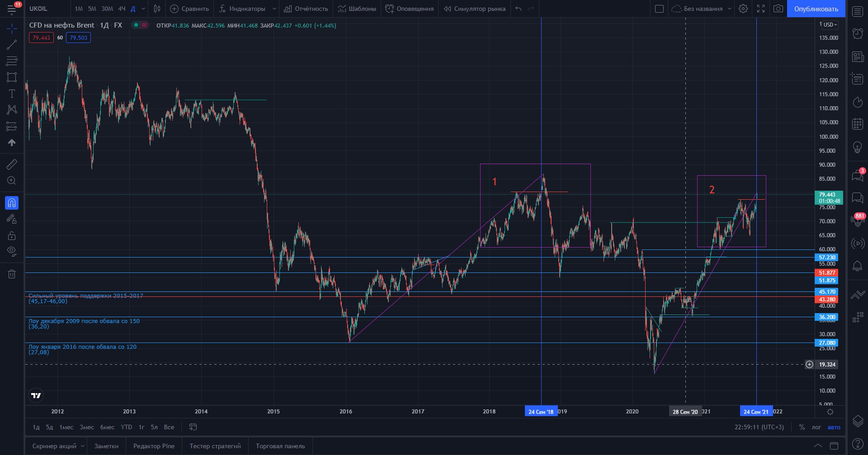Expand the Индикаторы dropdown arrow
Viewport: 868px width, 455px height.
274,9
